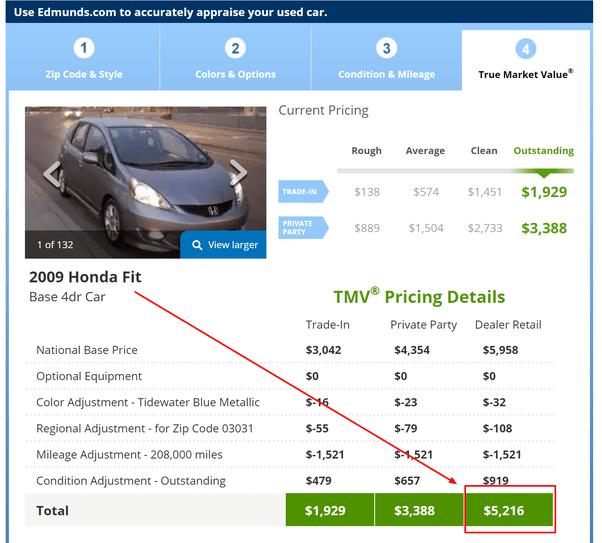Click the Color Adjustment Tidewater Blue Metallic label
The width and height of the screenshot is (602, 543).
pos(148,402)
